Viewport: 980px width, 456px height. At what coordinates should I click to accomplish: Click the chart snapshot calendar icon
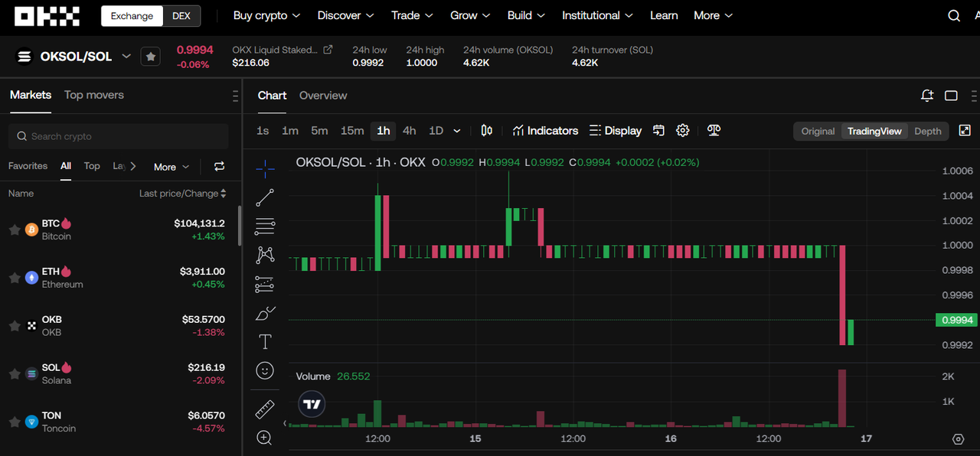click(x=658, y=131)
